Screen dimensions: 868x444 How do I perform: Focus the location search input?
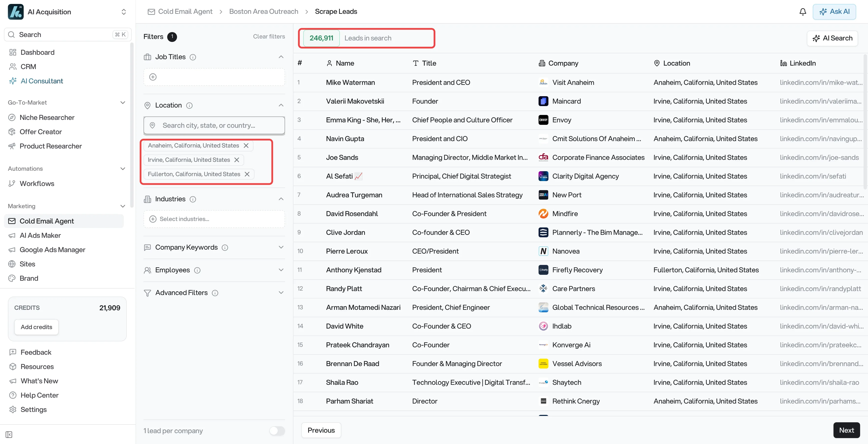(214, 125)
